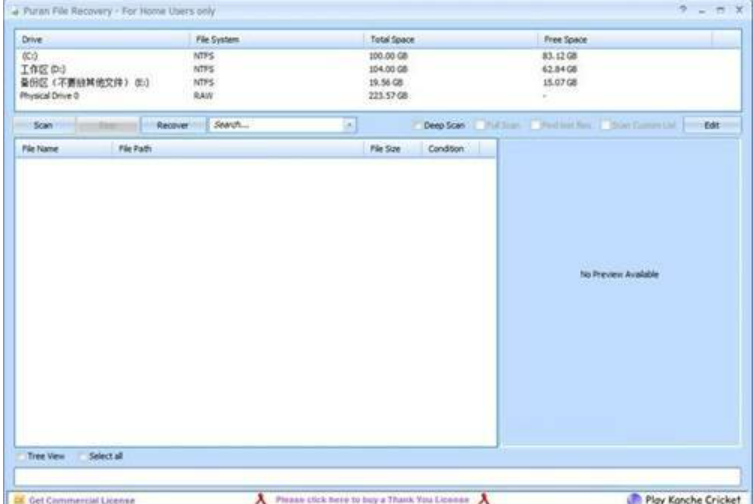Click the File System column header
This screenshot has width=753, height=504.
276,39
